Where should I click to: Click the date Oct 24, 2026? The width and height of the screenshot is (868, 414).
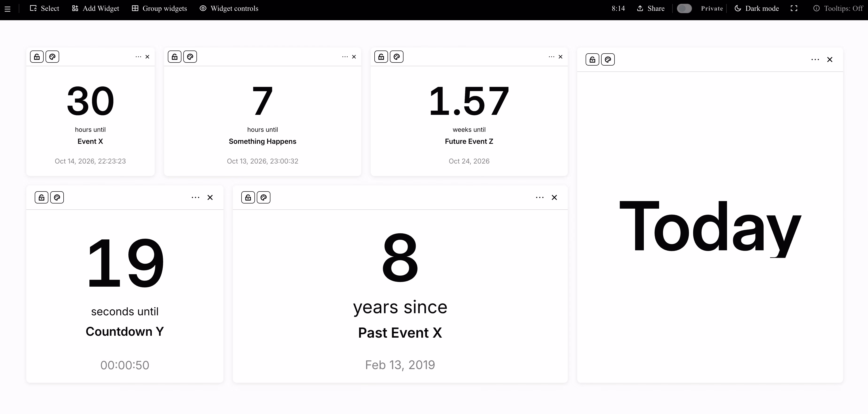(x=469, y=161)
